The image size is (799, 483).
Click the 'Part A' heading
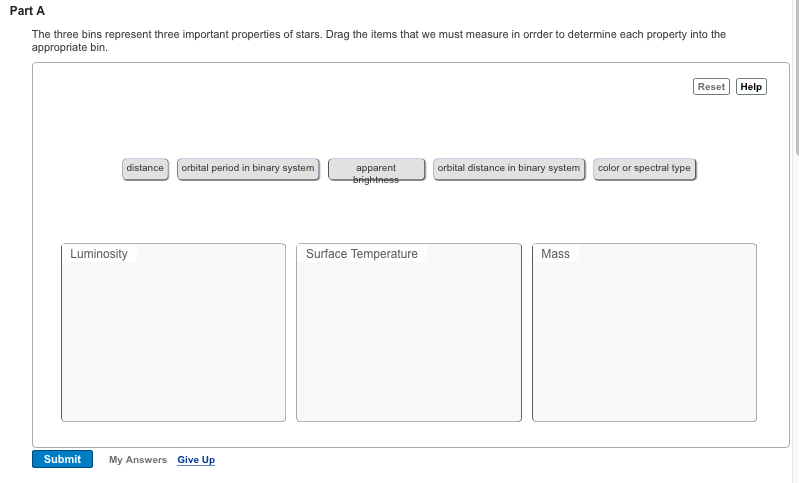pos(28,11)
